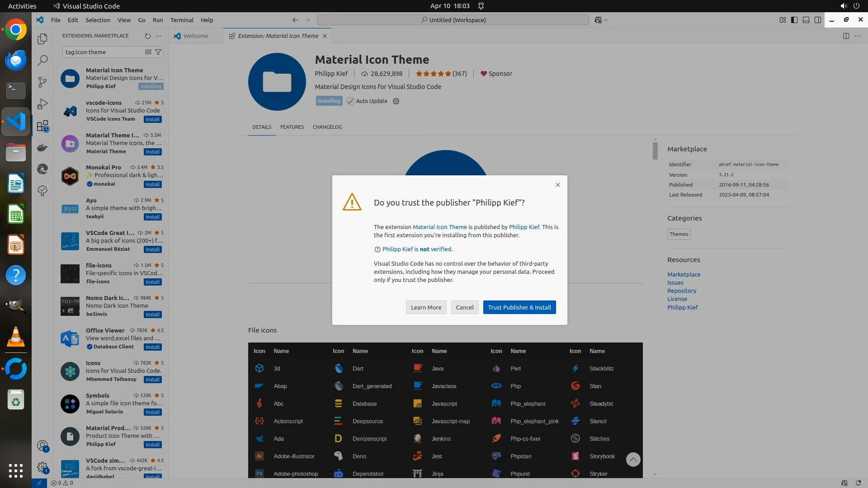Toggle panel visibility in title bar

tap(806, 20)
